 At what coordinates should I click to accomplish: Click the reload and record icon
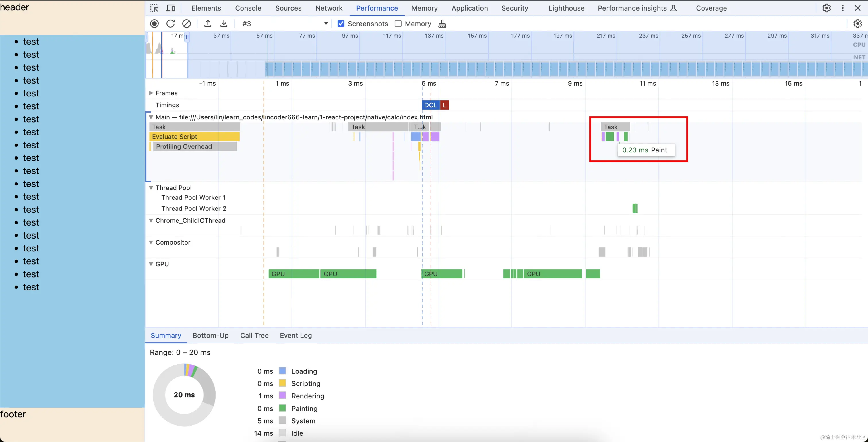coord(170,24)
